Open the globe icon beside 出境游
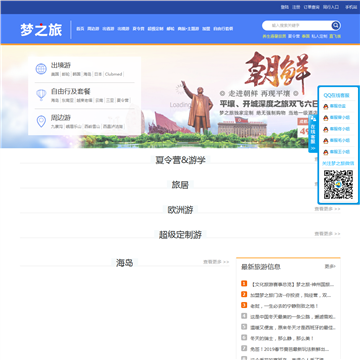Screen dimensions: 360x360 pyautogui.click(x=41, y=69)
